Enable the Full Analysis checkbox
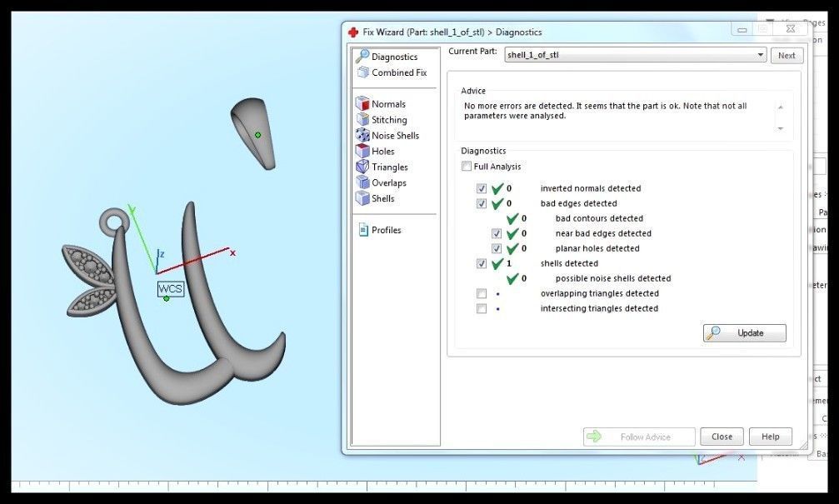This screenshot has height=504, width=839. click(467, 167)
